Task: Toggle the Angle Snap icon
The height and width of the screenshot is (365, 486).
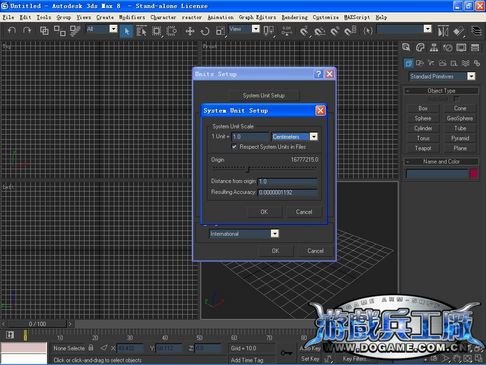Action: 319,31
